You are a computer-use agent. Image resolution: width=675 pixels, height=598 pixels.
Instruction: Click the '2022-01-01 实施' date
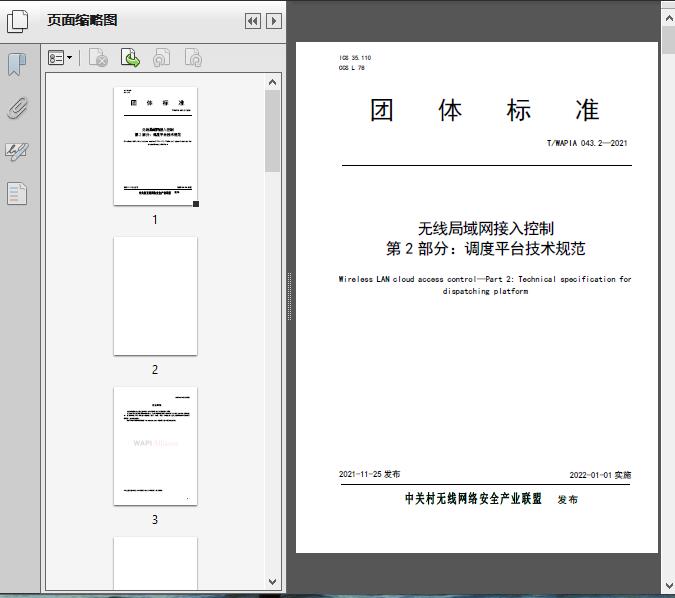(600, 475)
